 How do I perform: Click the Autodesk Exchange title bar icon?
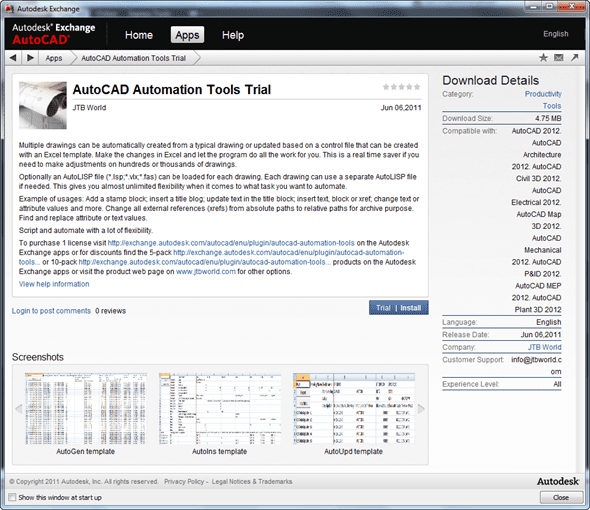click(9, 8)
